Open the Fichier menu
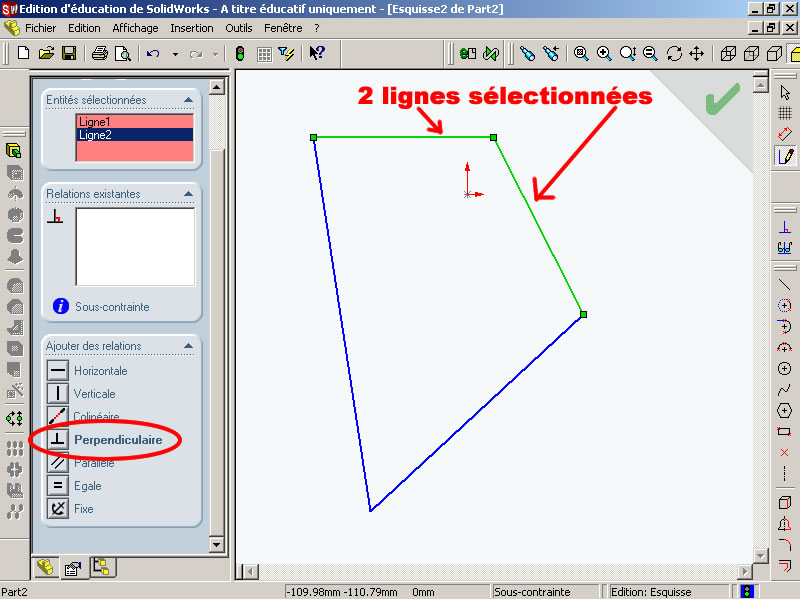The height and width of the screenshot is (600, 800). coord(40,28)
